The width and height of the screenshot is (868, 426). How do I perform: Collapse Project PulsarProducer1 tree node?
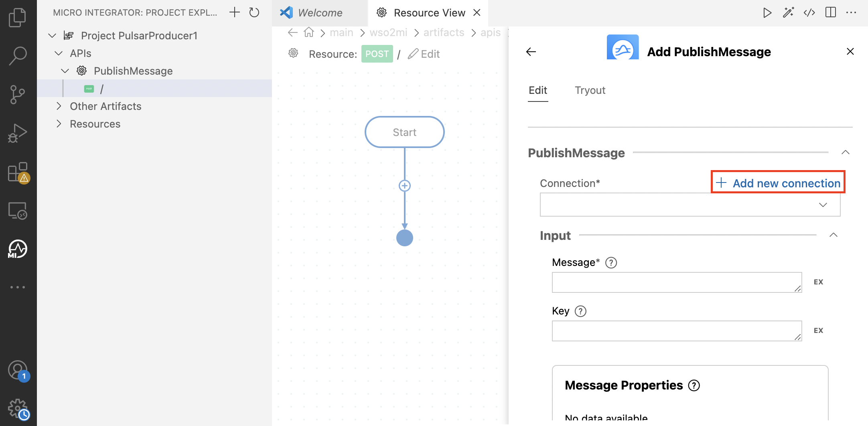pos(52,36)
